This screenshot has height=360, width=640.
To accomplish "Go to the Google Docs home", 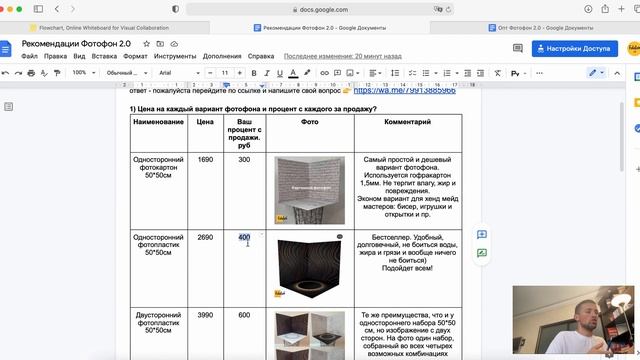I will 5,49.
